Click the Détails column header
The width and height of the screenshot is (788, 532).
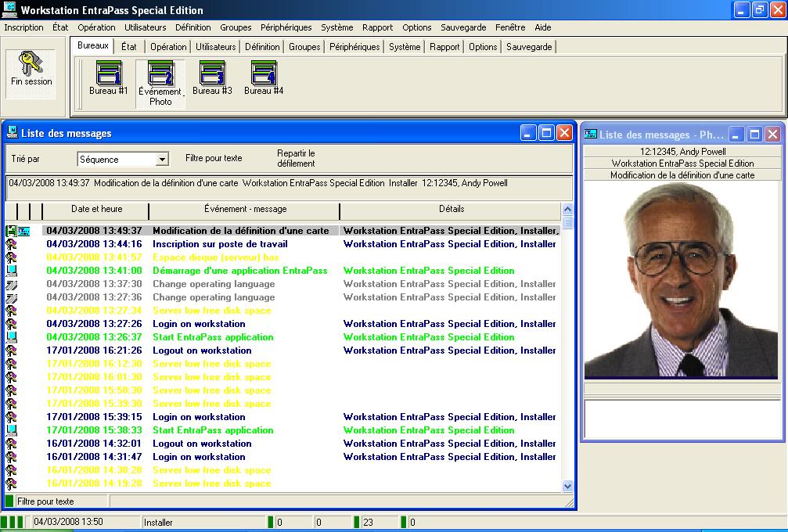[452, 209]
